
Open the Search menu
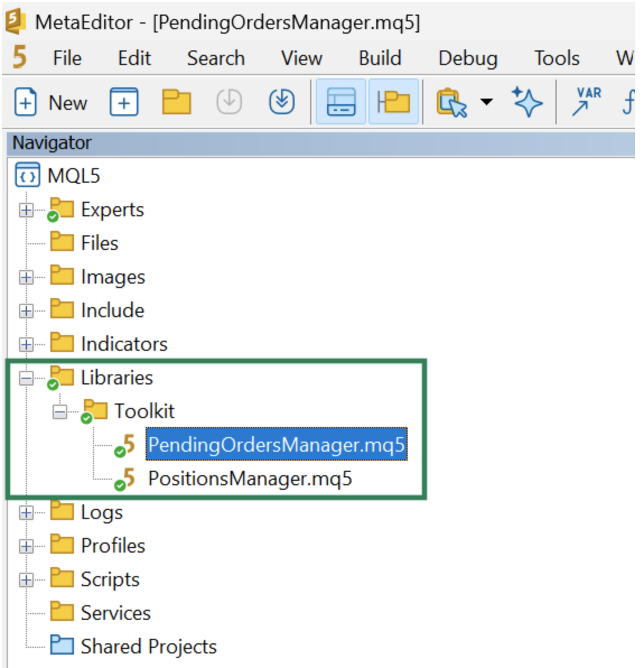pos(216,58)
